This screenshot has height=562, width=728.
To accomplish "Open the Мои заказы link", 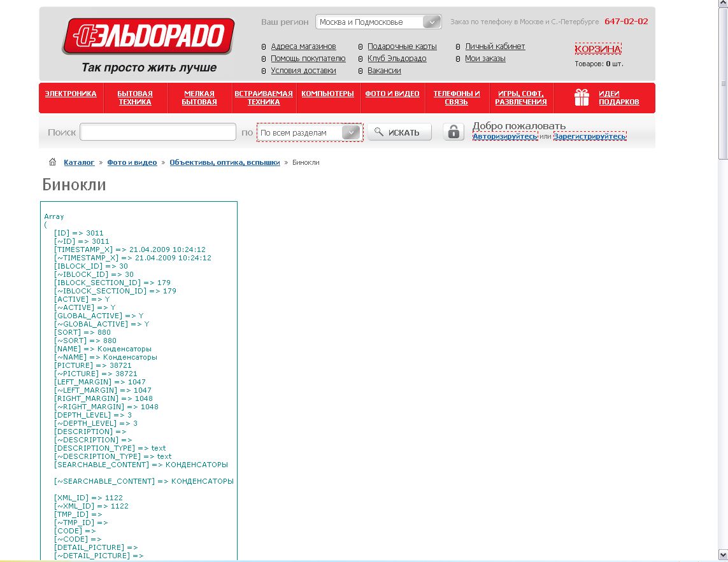I will tap(485, 59).
